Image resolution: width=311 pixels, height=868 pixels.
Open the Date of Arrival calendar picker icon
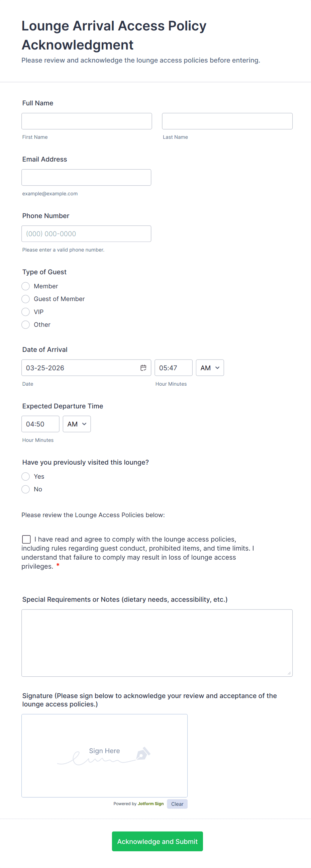143,368
